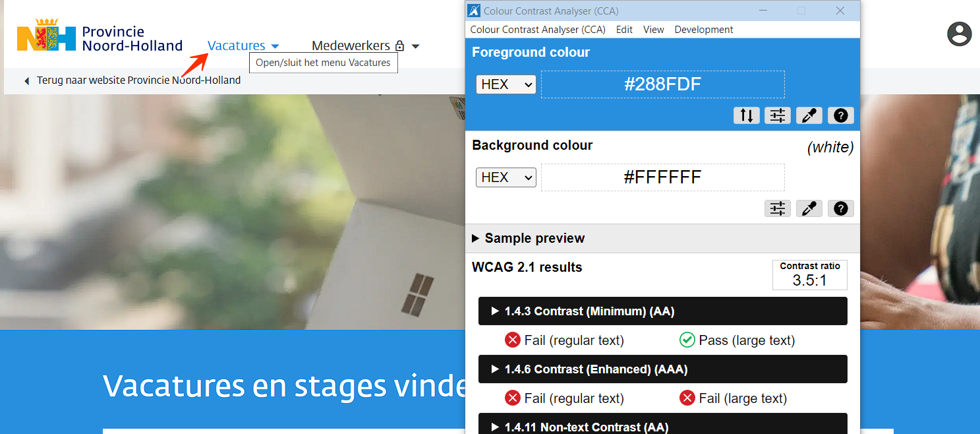Open the View menu in CCA

click(x=654, y=30)
